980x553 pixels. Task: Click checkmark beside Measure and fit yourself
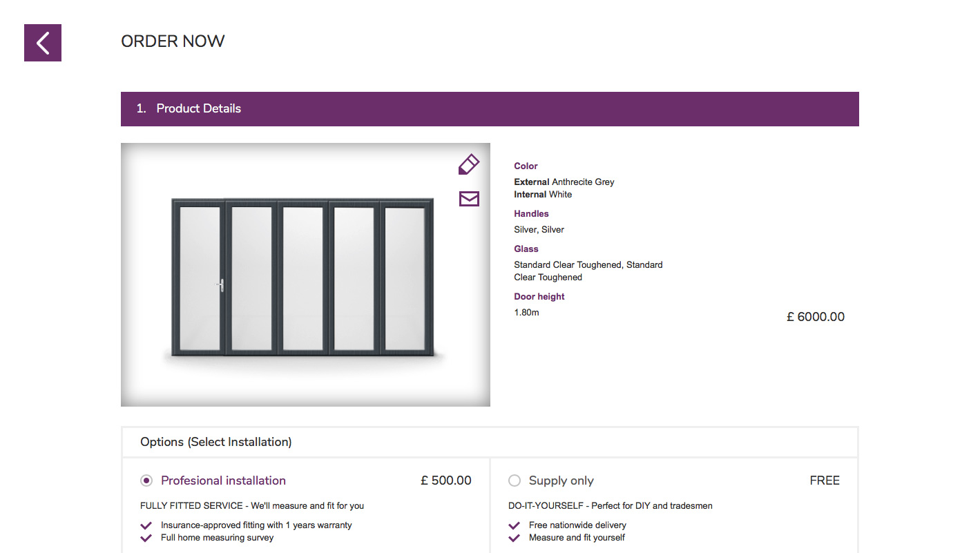514,538
